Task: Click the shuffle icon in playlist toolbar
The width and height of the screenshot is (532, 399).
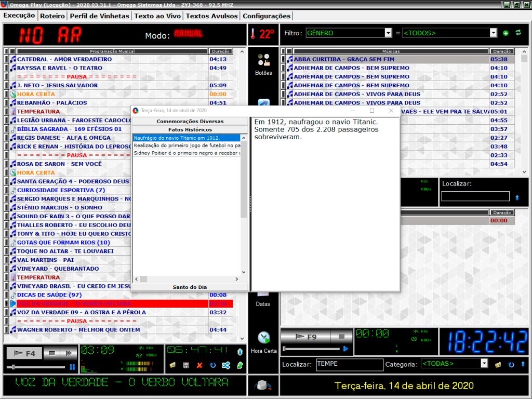Action: point(226,365)
